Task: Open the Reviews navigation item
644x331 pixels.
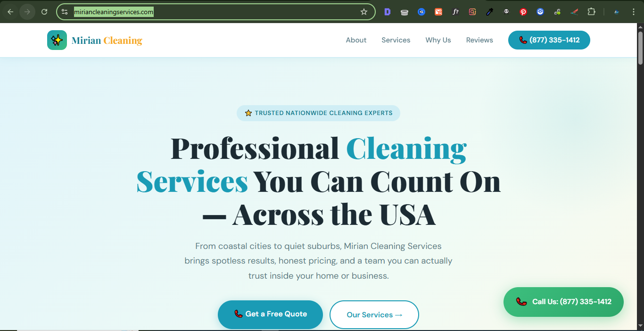Action: click(479, 40)
